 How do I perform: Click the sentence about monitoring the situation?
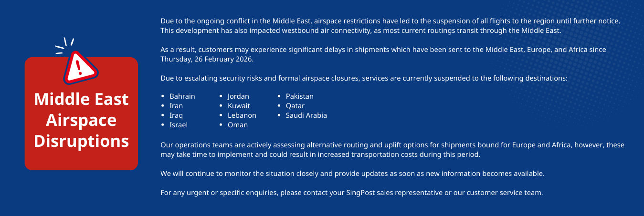(x=352, y=174)
